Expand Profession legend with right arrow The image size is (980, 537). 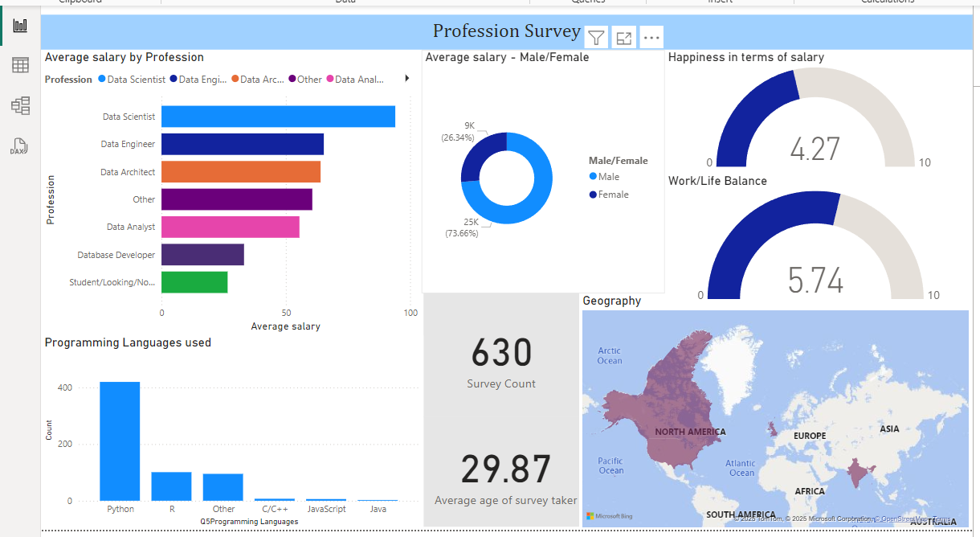coord(407,79)
